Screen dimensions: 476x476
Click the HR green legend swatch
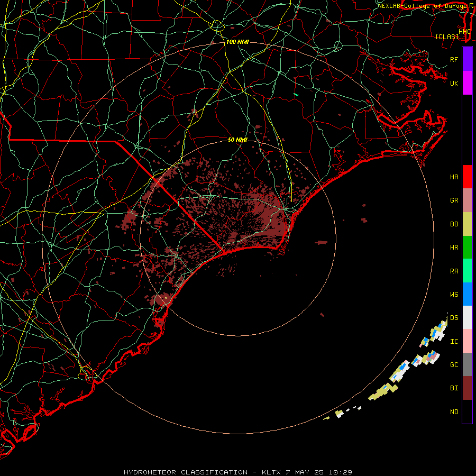pos(467,248)
